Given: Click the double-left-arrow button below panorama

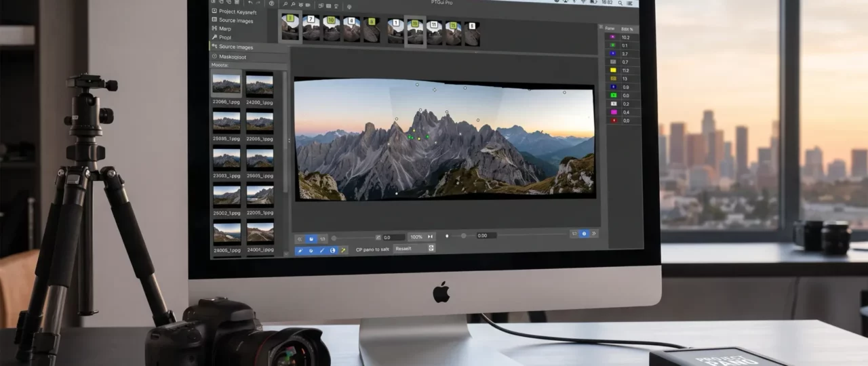Looking at the screenshot, I should (x=300, y=239).
